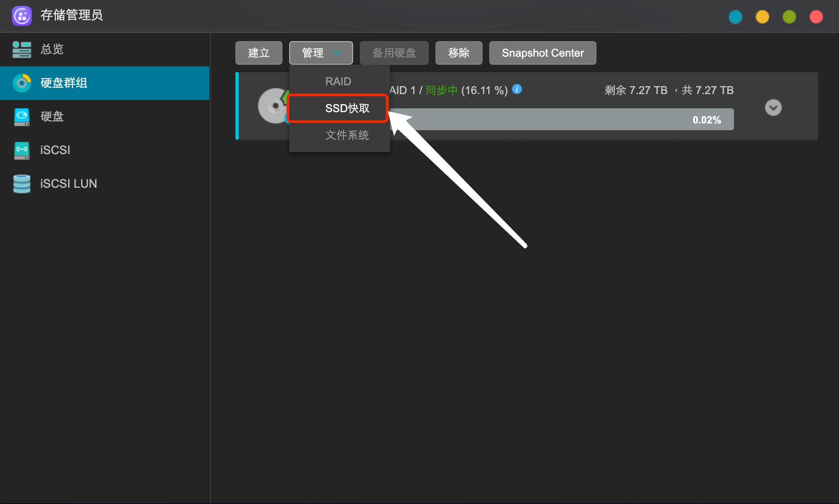Open the 管理 dropdown button
Viewport: 839px width, 504px height.
[x=321, y=53]
